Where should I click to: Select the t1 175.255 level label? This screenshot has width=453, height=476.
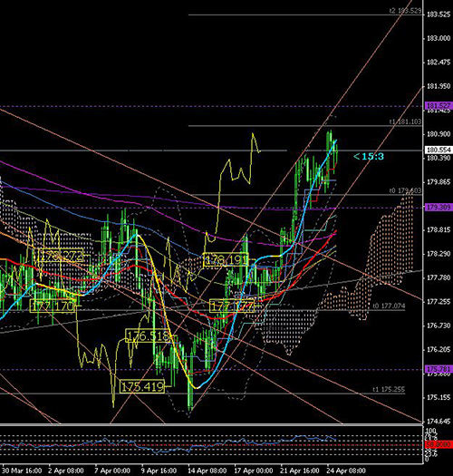[389, 390]
